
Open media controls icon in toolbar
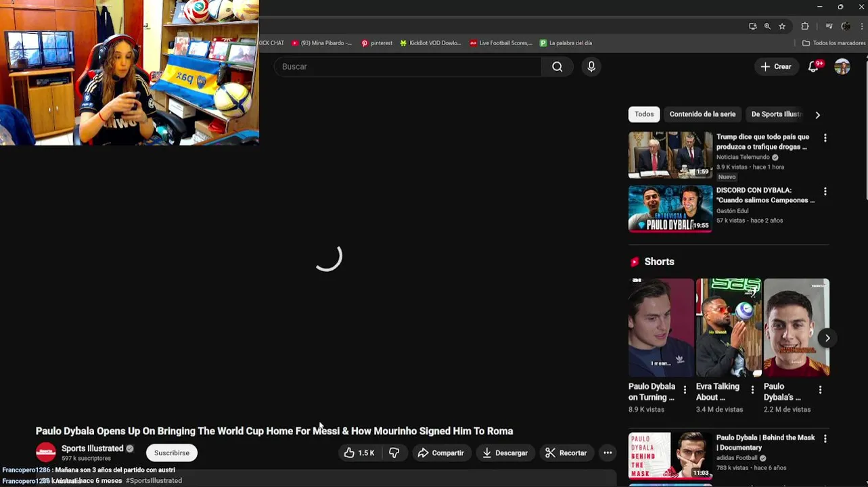(x=829, y=26)
